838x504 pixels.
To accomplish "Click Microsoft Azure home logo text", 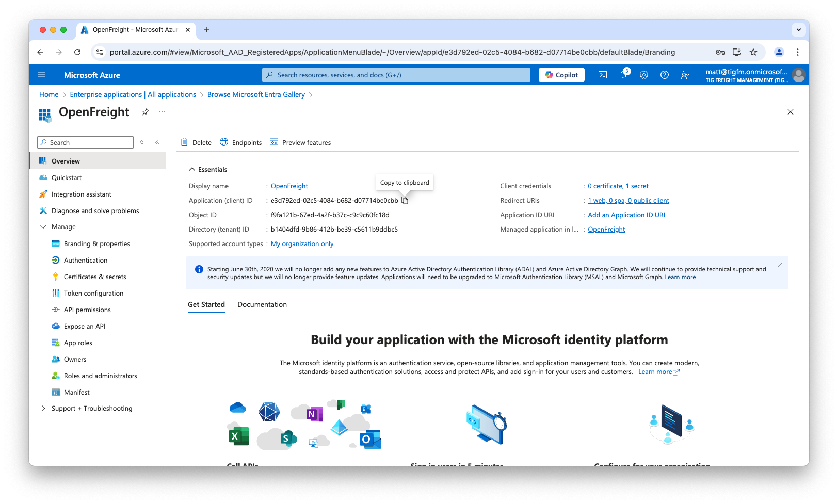I will click(92, 75).
